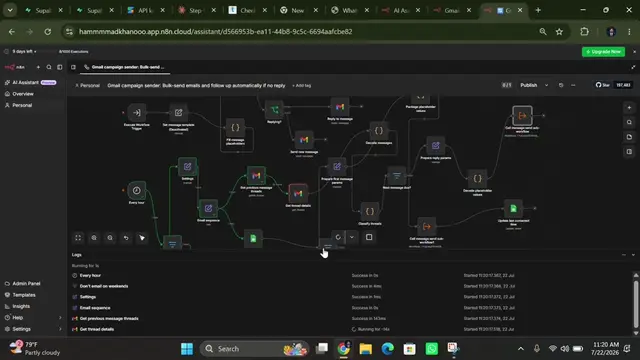Image resolution: width=640 pixels, height=360 pixels.
Task: Click the tidy-up nodes pointer button
Action: point(142,238)
